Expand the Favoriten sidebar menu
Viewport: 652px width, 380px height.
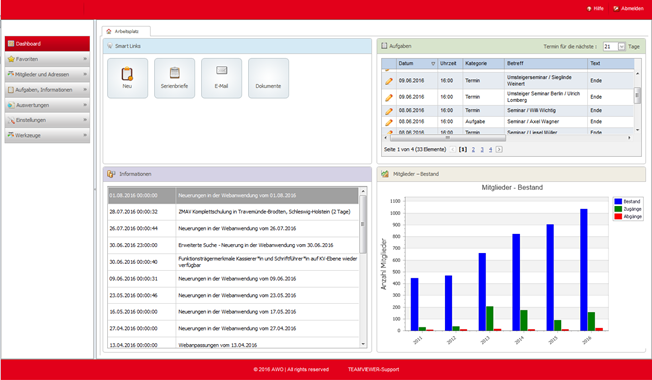(x=47, y=59)
